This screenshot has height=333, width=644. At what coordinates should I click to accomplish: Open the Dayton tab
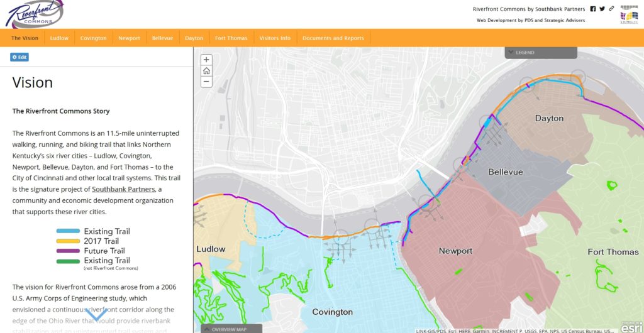tap(194, 38)
